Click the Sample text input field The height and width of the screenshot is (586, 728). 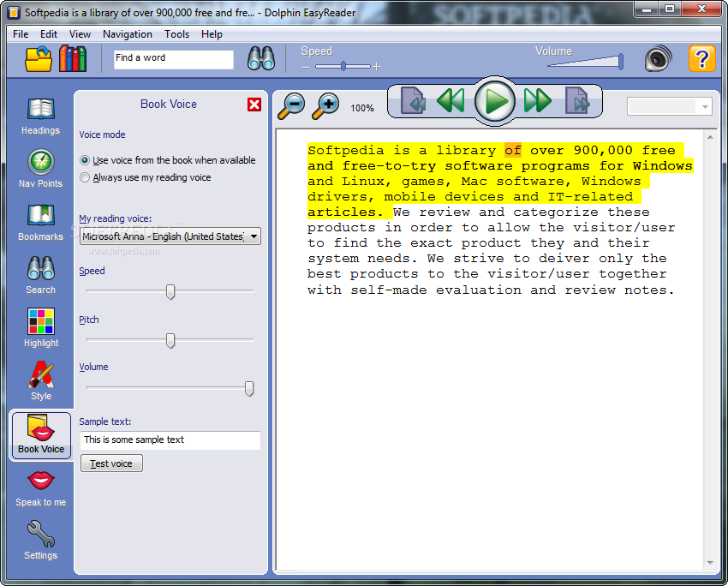click(170, 440)
